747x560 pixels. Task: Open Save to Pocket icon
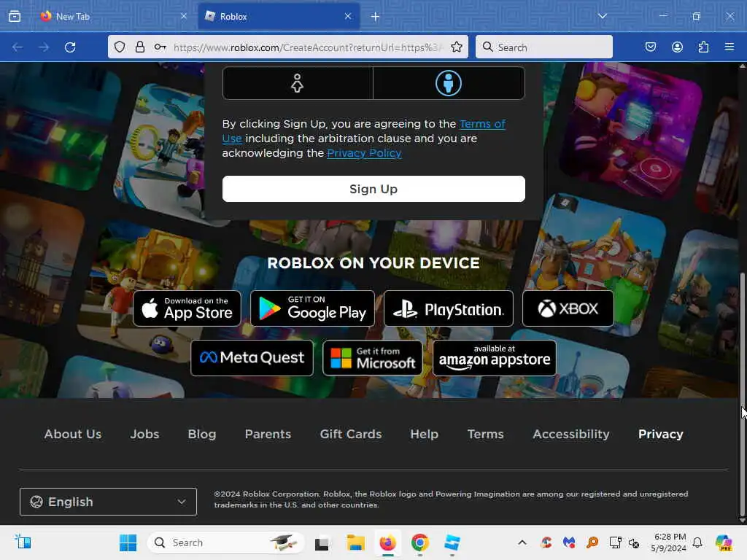651,47
